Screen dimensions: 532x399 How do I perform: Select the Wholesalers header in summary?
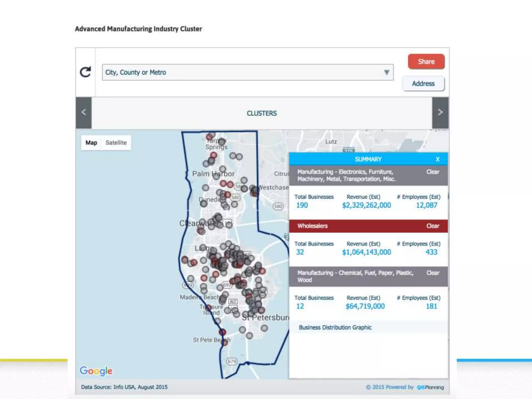[x=312, y=226]
